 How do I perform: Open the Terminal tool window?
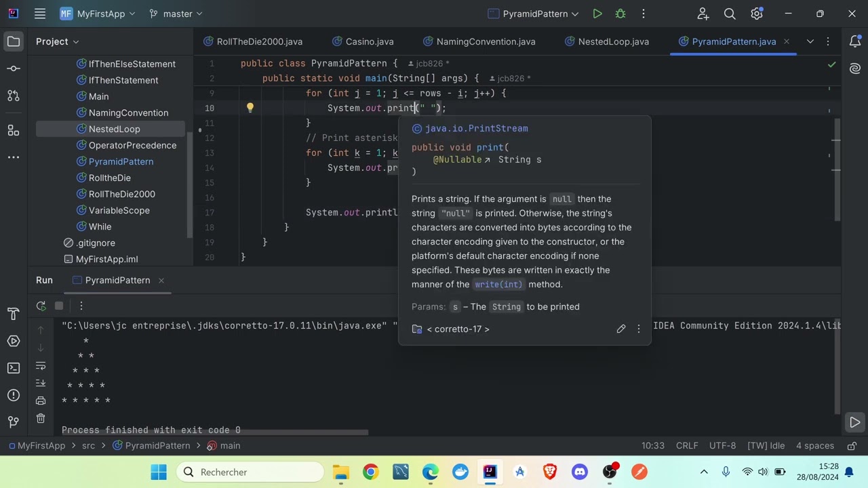pos(14,368)
